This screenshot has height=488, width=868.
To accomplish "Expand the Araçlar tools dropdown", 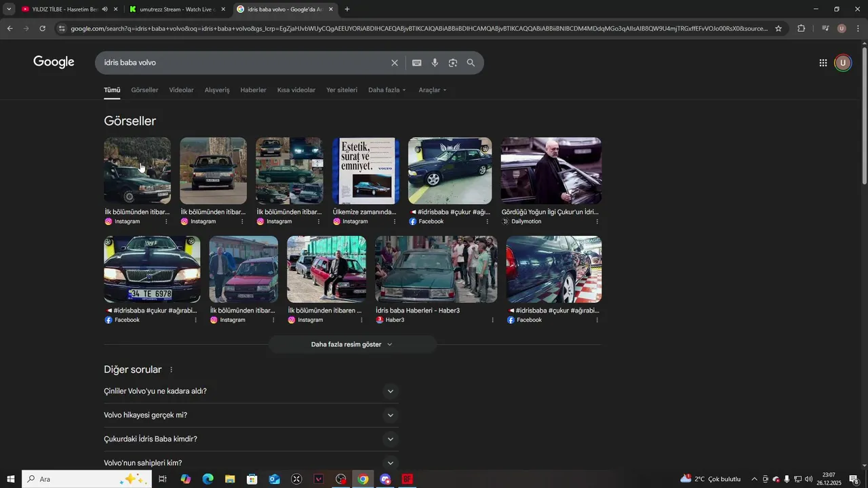I will click(x=433, y=90).
